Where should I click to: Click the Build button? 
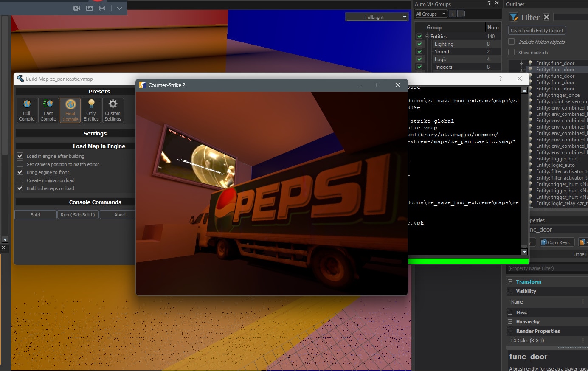36,215
